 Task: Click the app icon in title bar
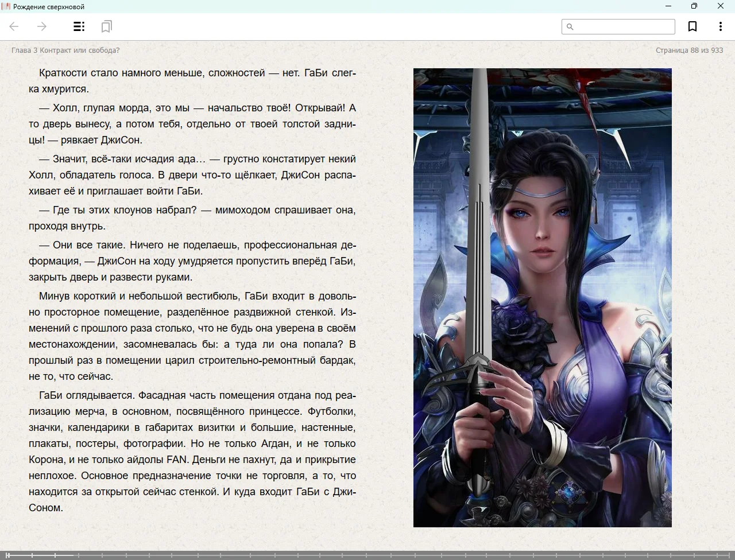pyautogui.click(x=6, y=6)
